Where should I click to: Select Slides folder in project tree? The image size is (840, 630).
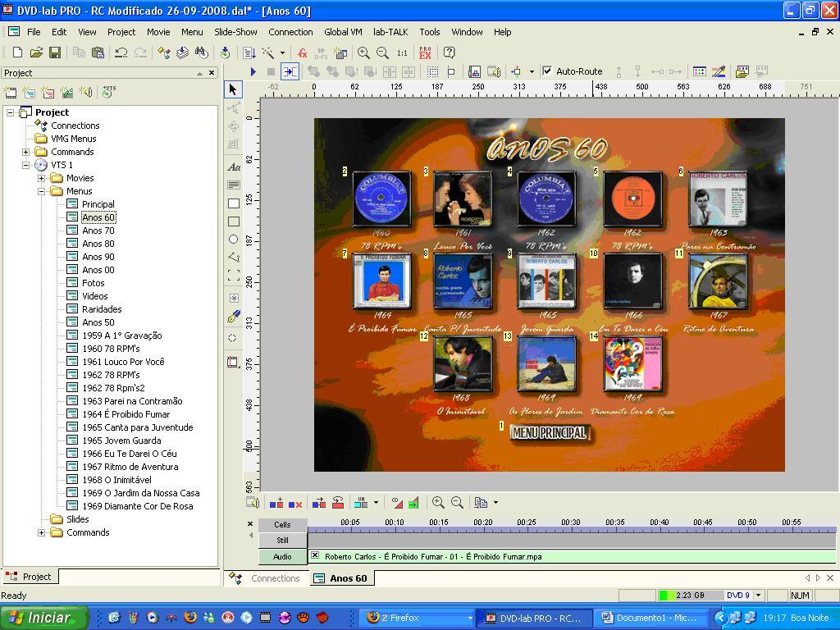[78, 519]
